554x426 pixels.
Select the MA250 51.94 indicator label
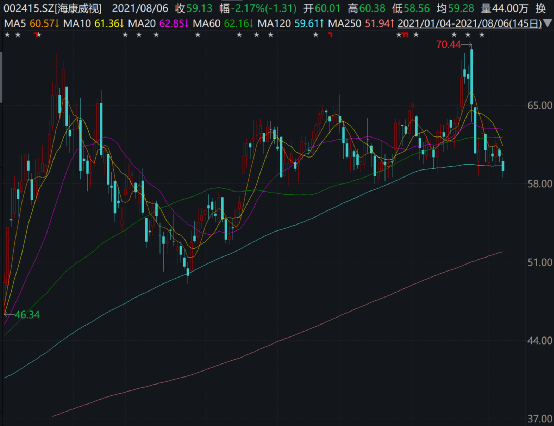(x=361, y=24)
